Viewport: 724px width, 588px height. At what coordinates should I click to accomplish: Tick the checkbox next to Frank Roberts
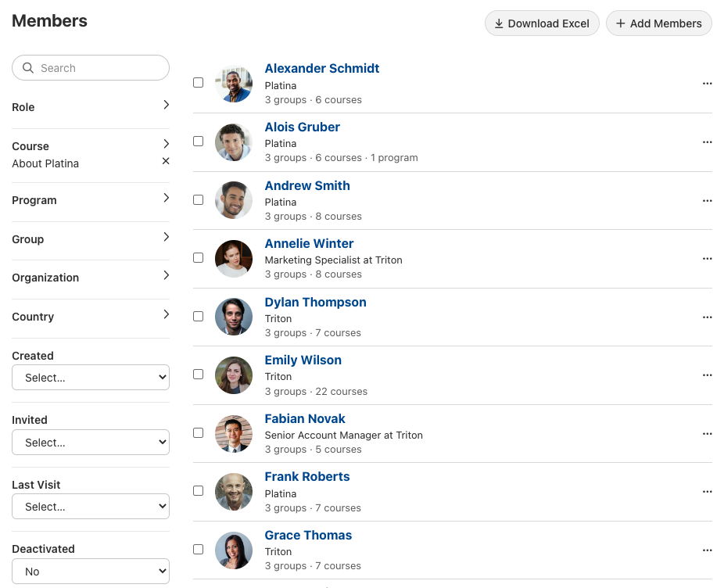tap(199, 491)
